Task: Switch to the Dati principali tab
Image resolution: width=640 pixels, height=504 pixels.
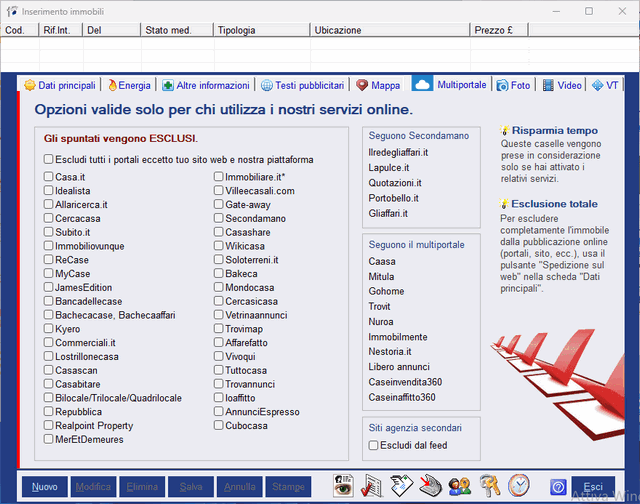Action: 60,85
